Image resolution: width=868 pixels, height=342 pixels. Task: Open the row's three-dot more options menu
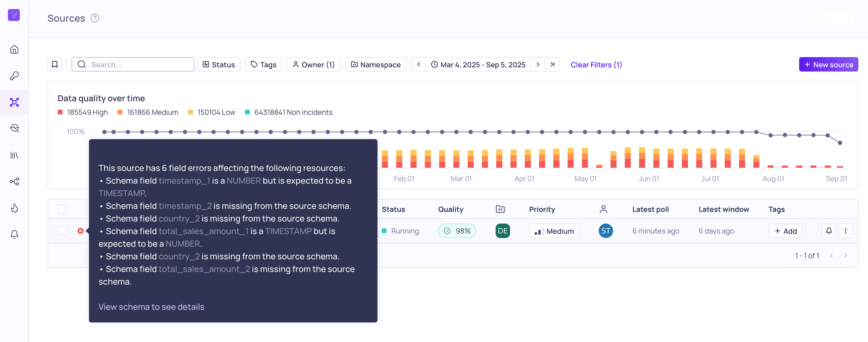845,231
